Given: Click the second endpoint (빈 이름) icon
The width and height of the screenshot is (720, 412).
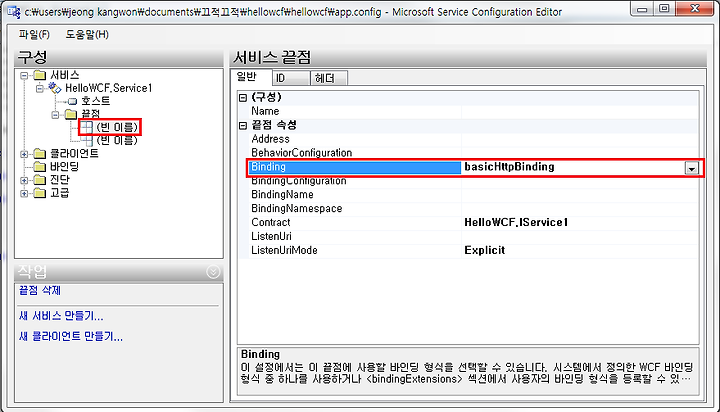Looking at the screenshot, I should pos(89,141).
